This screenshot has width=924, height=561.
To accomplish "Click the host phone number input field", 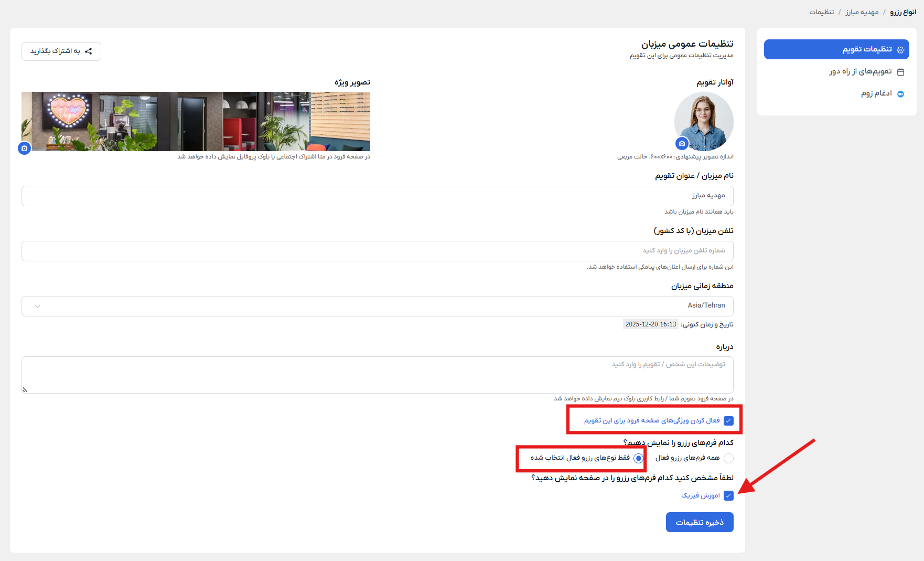I will click(377, 251).
